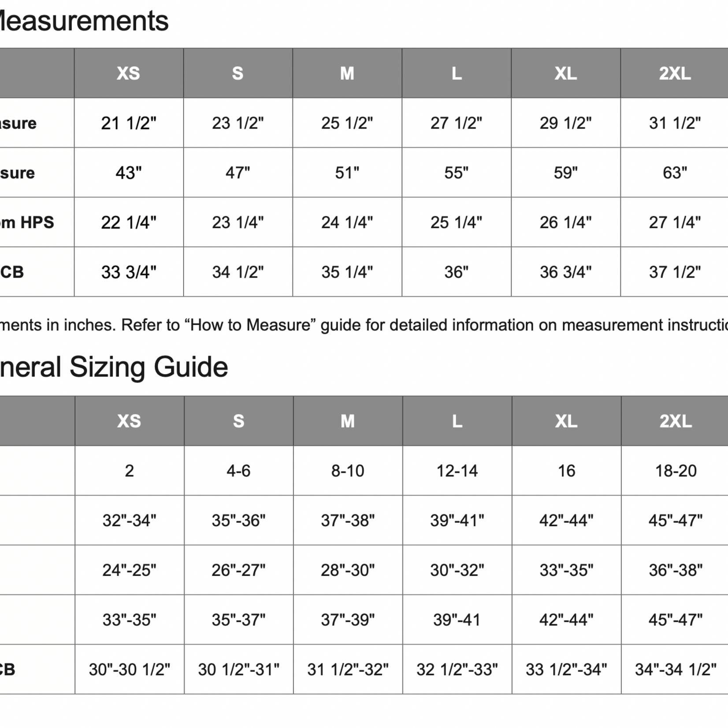Screen dimensions: 728x728
Task: Click the 28"-30" cell in the M column
Action: point(348,570)
